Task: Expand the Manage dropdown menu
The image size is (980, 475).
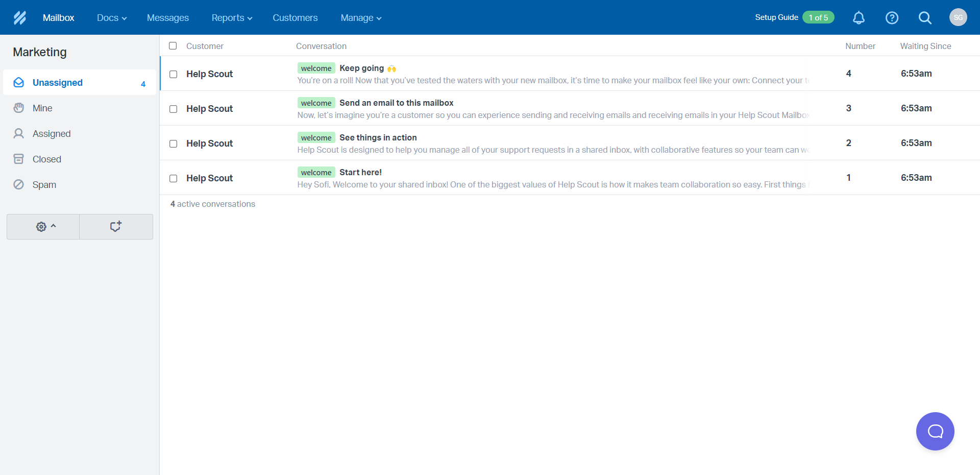Action: point(361,18)
